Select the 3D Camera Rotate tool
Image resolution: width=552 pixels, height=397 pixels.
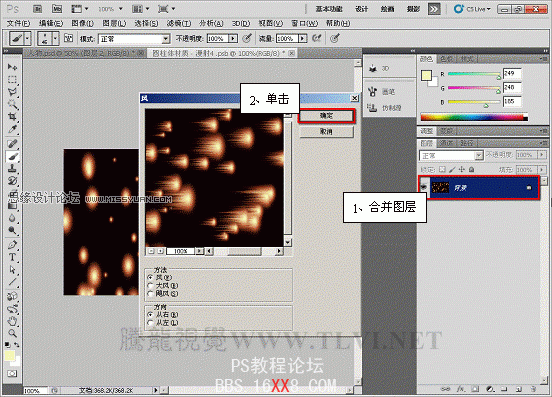tap(12, 309)
